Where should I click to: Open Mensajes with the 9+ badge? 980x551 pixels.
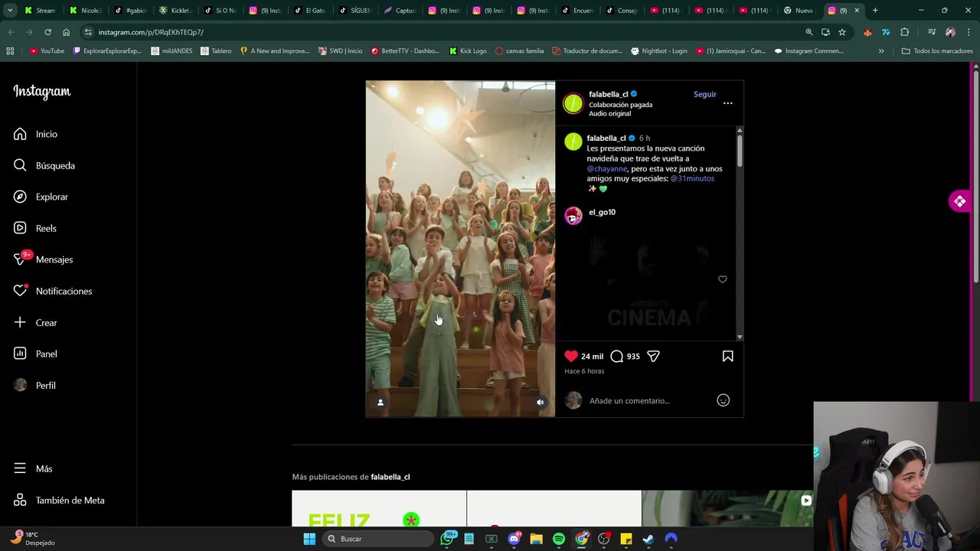43,259
